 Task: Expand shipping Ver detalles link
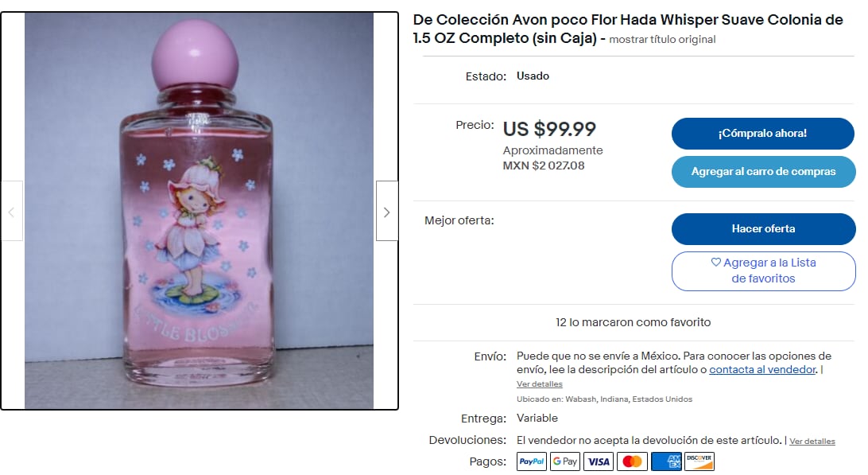(x=539, y=384)
